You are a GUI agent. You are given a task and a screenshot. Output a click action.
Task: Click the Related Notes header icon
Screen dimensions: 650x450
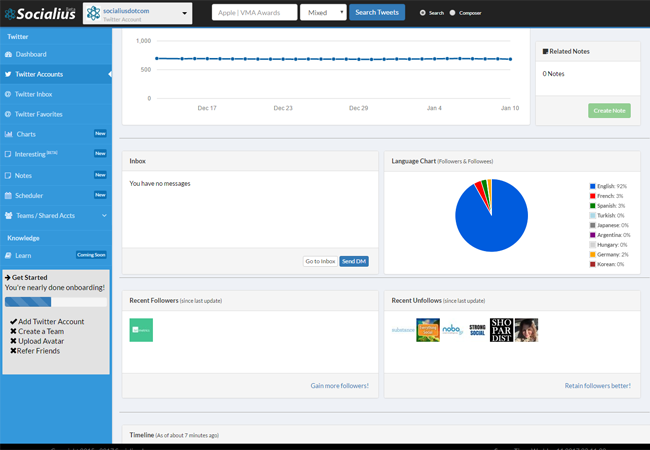point(545,51)
